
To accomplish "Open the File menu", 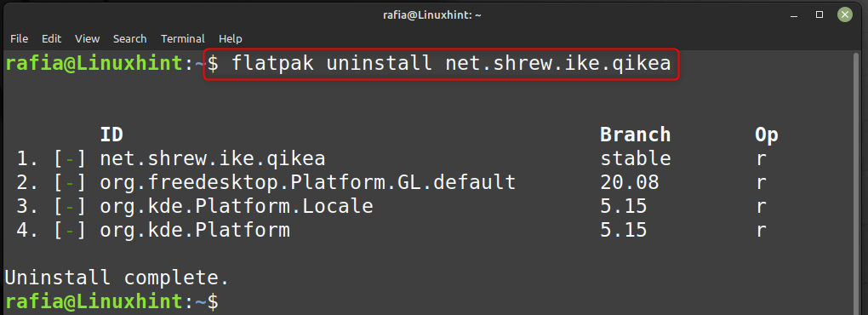I will tap(19, 39).
